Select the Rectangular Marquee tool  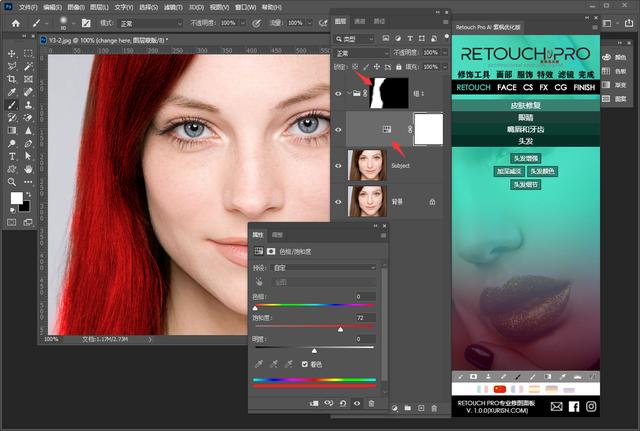pyautogui.click(x=28, y=53)
